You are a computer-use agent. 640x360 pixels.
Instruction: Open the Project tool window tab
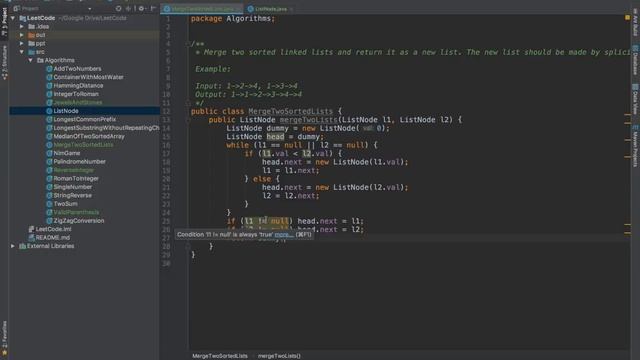coord(4,22)
